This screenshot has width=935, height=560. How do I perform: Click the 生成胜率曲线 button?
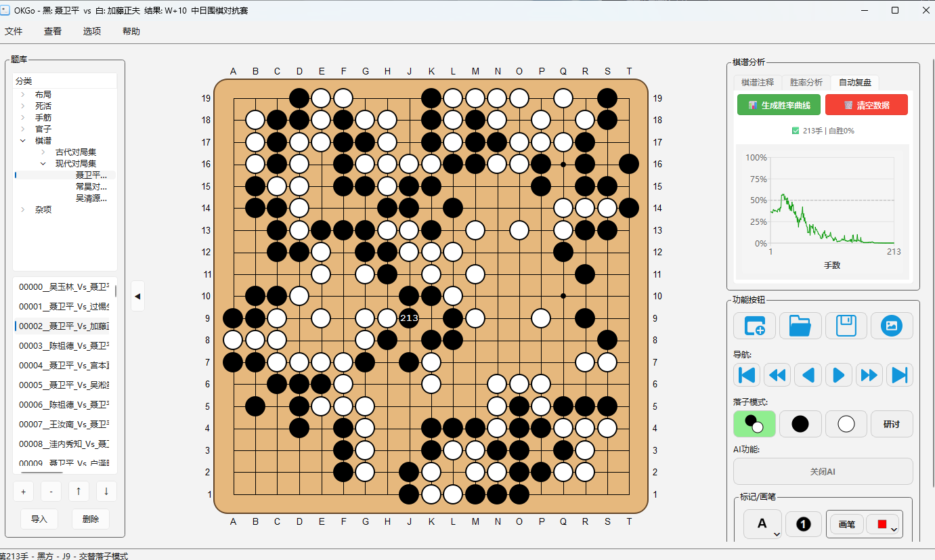(x=778, y=106)
